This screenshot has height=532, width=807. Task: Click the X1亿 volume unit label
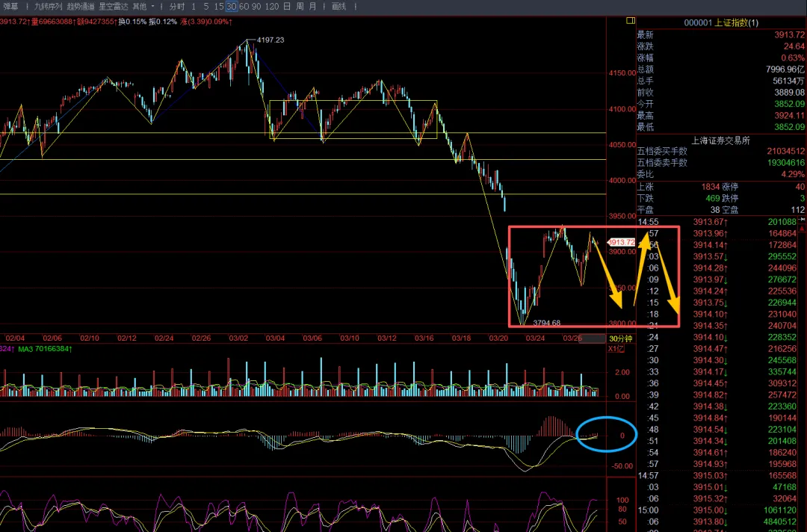coord(616,349)
